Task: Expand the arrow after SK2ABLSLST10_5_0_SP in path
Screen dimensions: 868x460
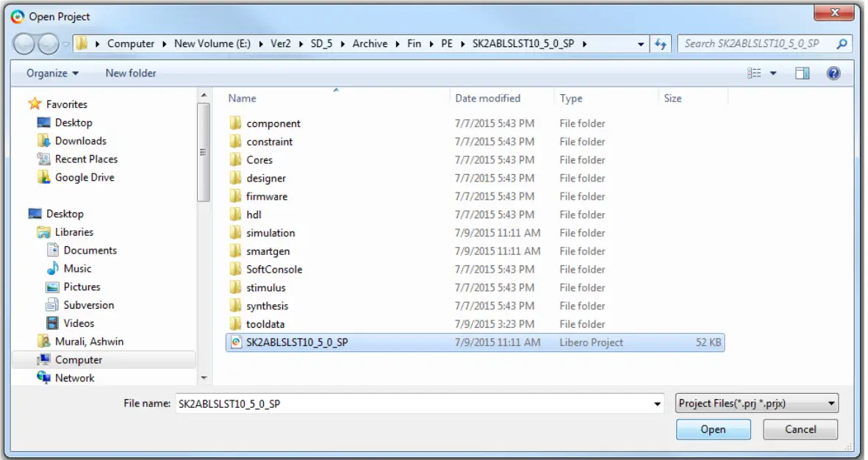Action: click(584, 44)
